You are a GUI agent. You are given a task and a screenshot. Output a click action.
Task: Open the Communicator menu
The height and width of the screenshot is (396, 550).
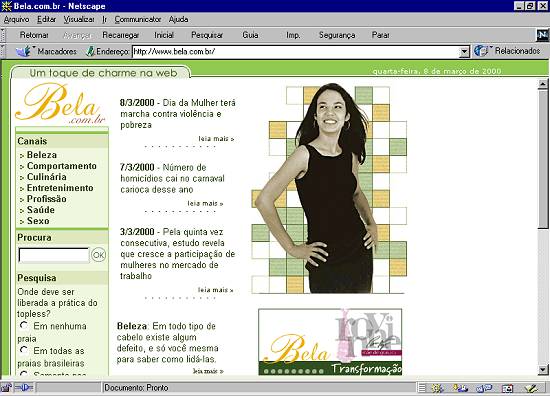(x=138, y=19)
